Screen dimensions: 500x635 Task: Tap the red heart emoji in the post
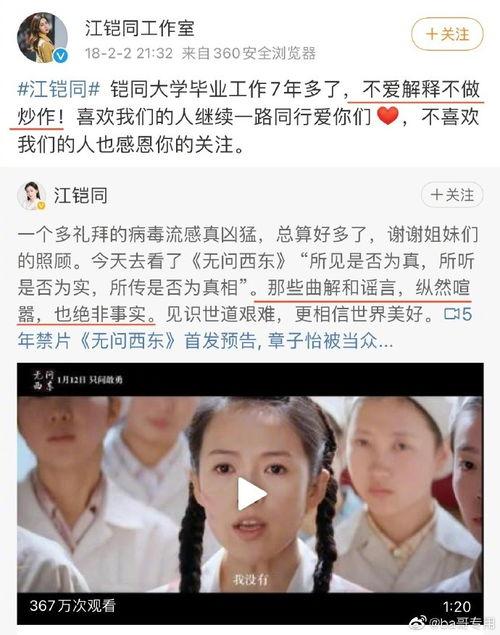click(387, 116)
